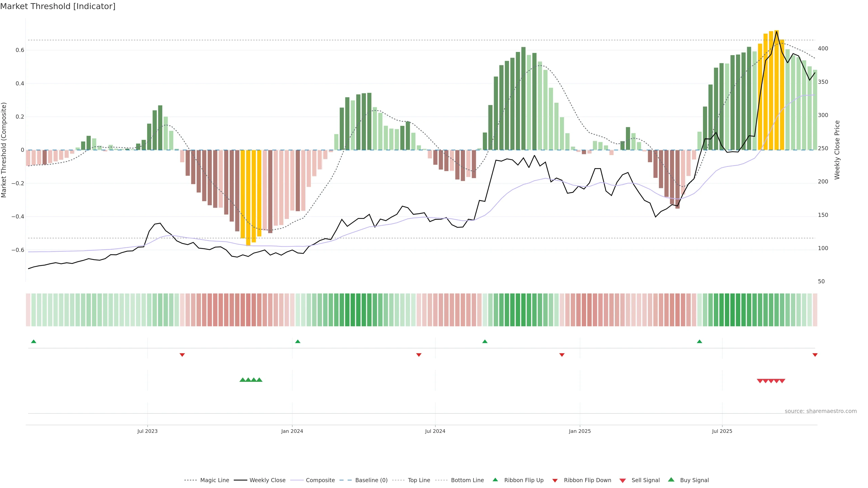Click the green flip-up marker near Jan 2024
Image resolution: width=868 pixels, height=488 pixels.
[x=297, y=342]
